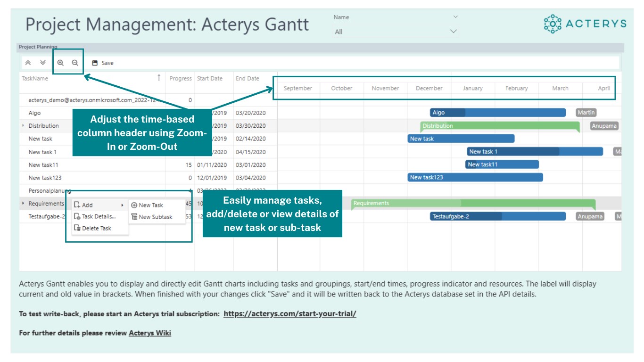Click the Martin resource label
The image size is (644, 362).
click(586, 113)
